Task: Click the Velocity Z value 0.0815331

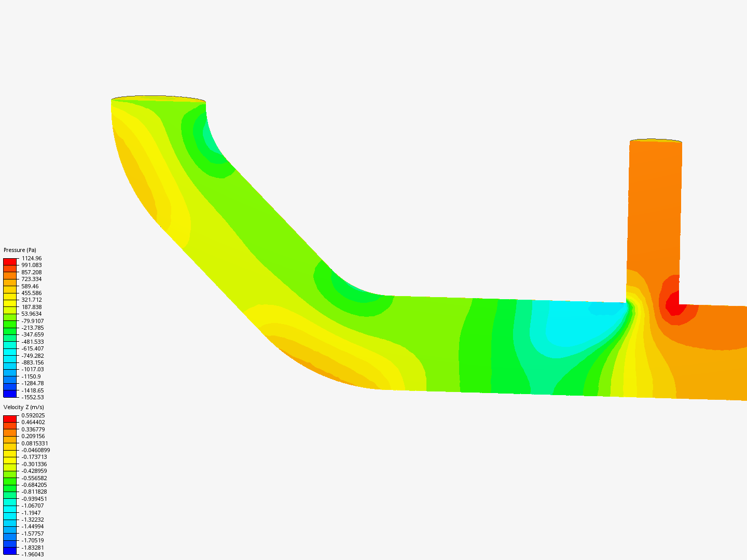Action: coord(35,443)
